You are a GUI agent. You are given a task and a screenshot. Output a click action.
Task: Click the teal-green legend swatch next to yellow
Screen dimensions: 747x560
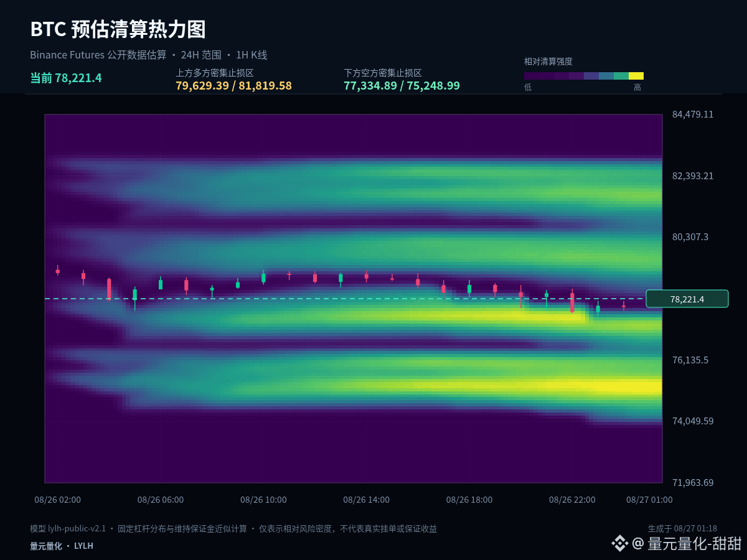(x=621, y=76)
